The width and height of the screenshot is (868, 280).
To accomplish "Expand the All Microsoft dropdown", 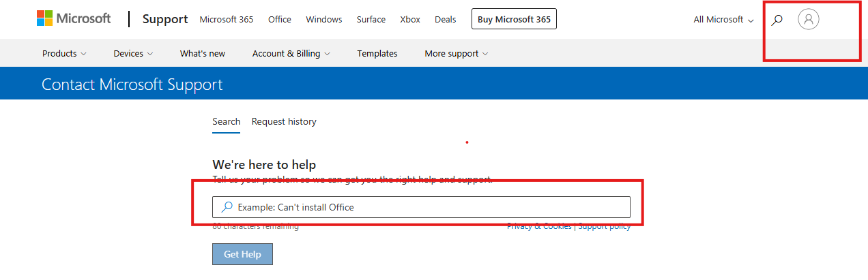I will (723, 20).
